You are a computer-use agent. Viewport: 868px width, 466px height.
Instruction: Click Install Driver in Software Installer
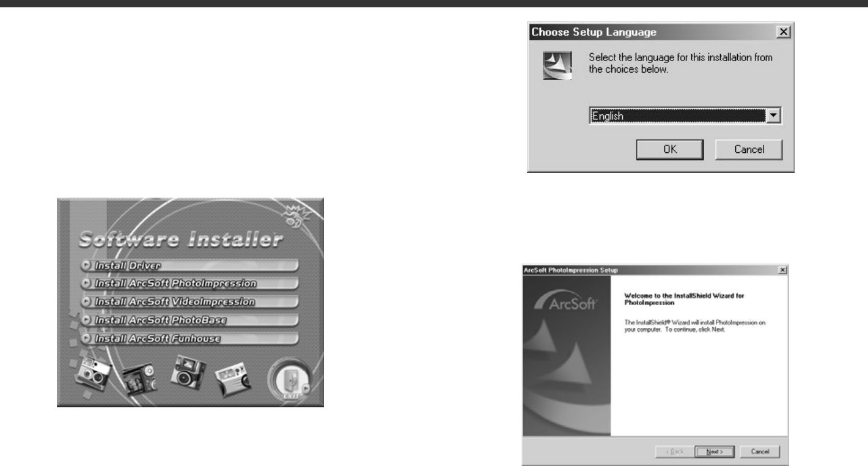point(189,265)
